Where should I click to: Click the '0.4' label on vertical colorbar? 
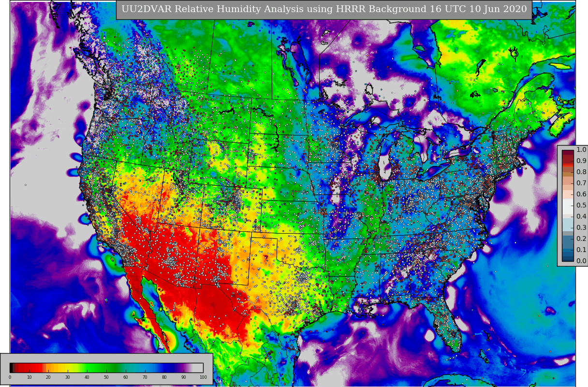tap(581, 217)
